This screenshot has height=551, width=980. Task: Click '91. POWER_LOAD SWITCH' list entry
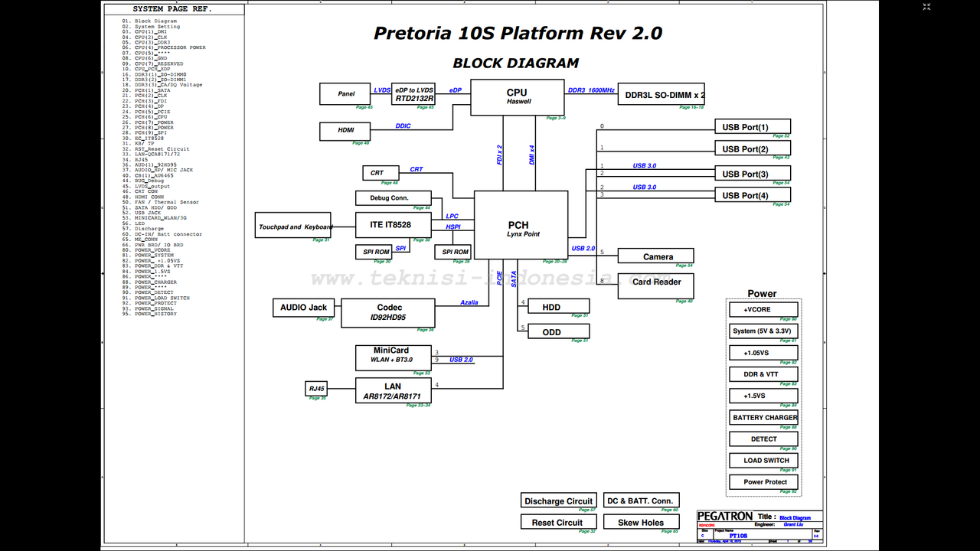[155, 298]
